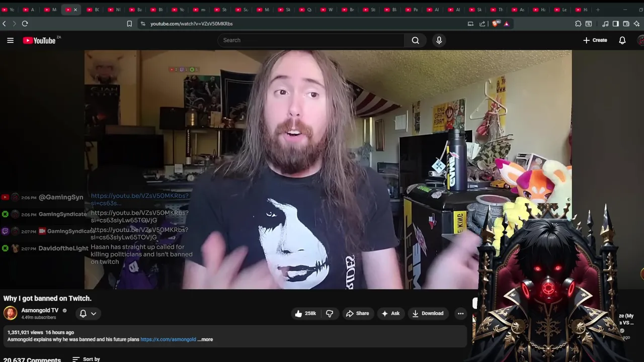Click the Download button
Screen dimensions: 644x362
(428, 313)
